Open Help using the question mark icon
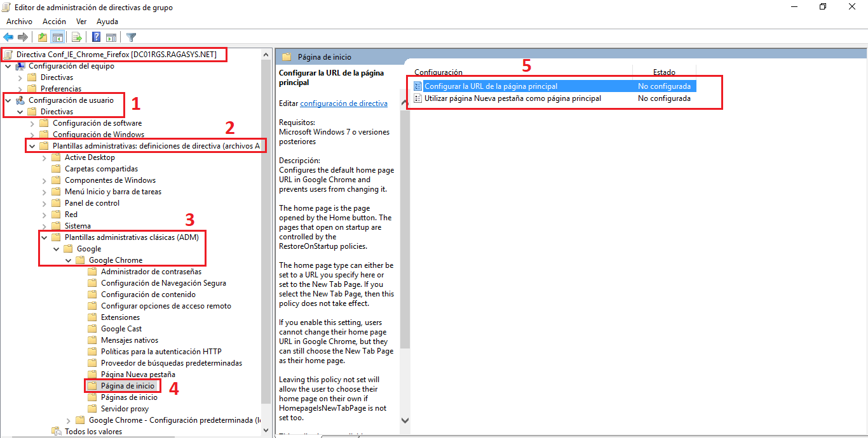868x438 pixels. tap(95, 37)
